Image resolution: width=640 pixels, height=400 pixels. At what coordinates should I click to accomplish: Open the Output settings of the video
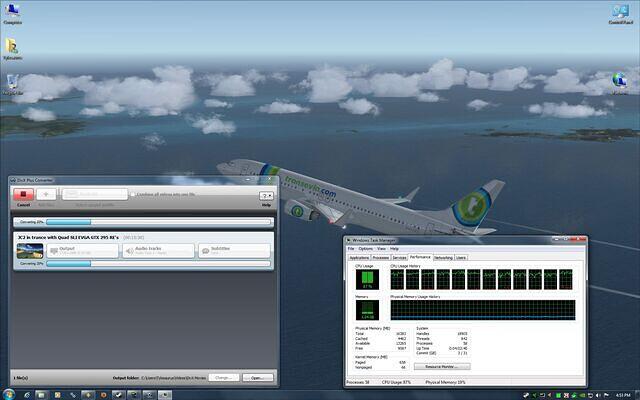click(x=80, y=250)
